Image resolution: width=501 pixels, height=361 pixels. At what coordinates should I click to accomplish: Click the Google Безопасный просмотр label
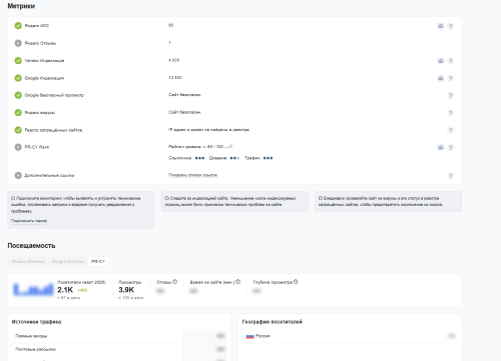54,95
